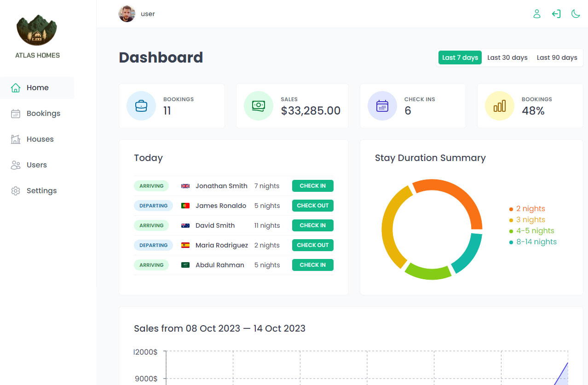
Task: Click the Settings gear icon in sidebar
Action: pos(16,191)
